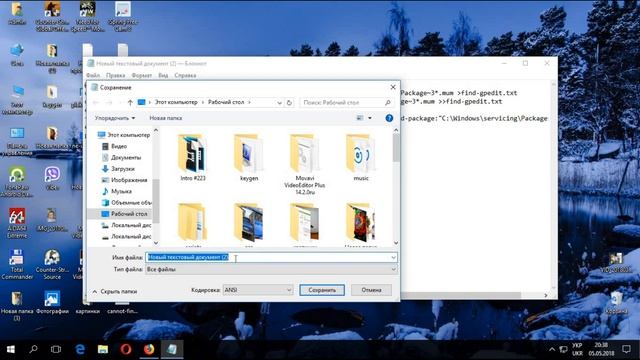Viewport: 640px width, 360px height.
Task: Open the AIDA64 Extreme desktop shortcut
Action: (17, 223)
